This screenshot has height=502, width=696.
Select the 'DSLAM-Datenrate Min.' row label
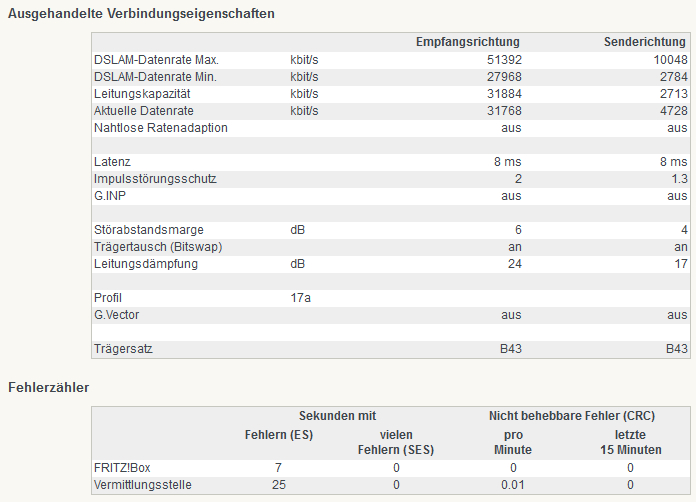click(155, 77)
